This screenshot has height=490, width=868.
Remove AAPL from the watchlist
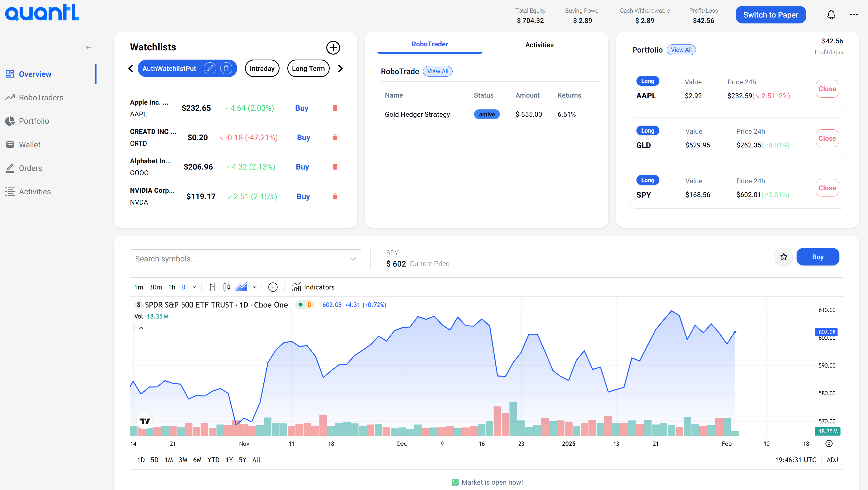pyautogui.click(x=335, y=108)
